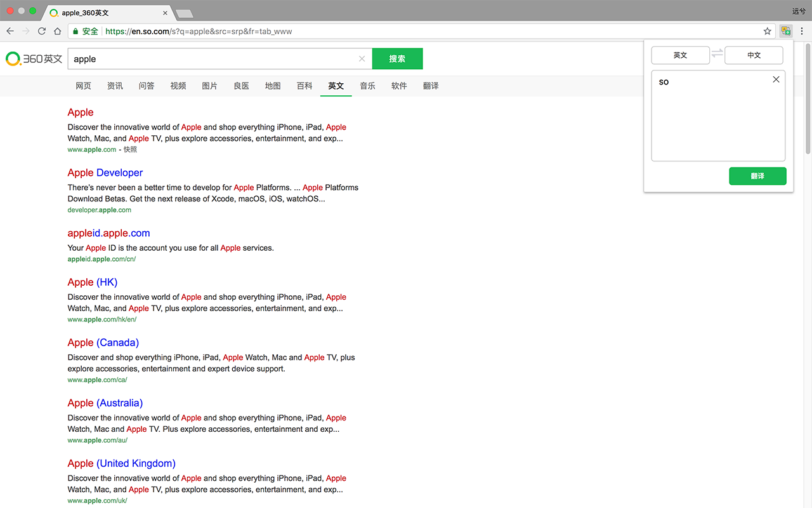812x508 pixels.
Task: Open the Apple (HK) result
Action: pos(93,282)
